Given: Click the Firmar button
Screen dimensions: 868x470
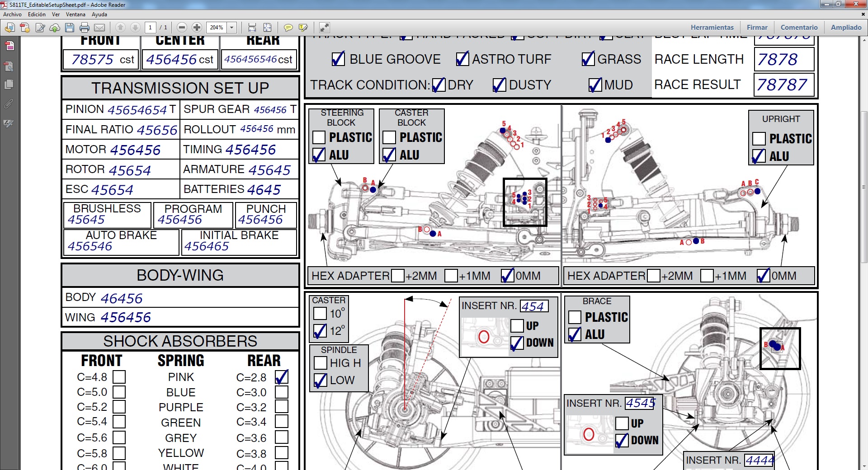Looking at the screenshot, I should coord(757,28).
